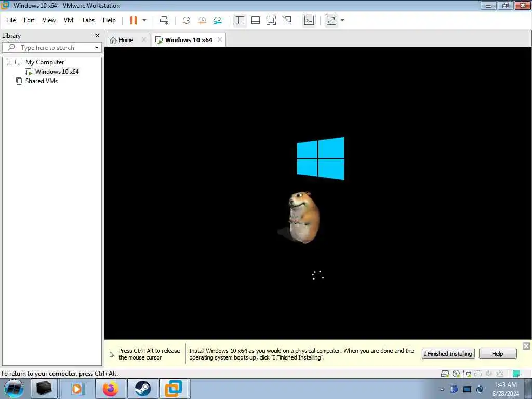
Task: Click the CD/DVD drive status icon
Action: tap(456, 374)
